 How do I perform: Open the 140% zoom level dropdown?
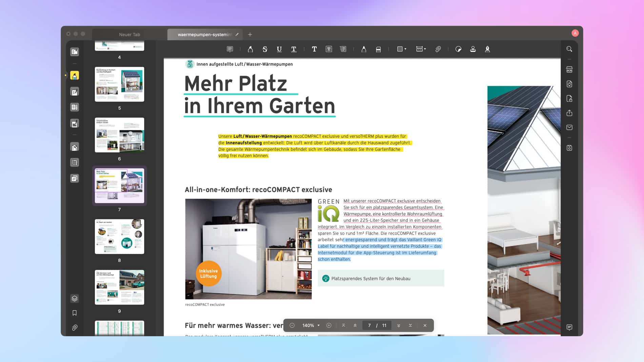[x=311, y=325]
